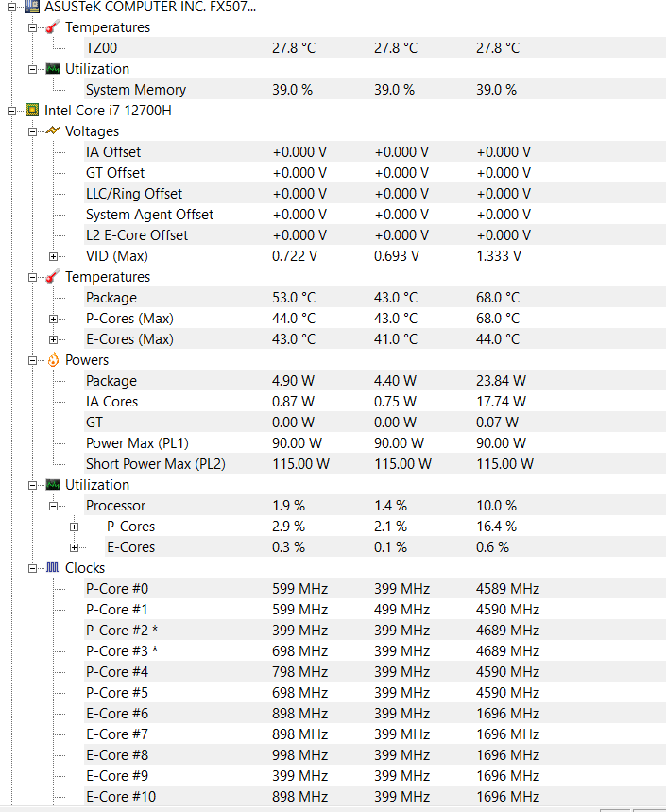Image resolution: width=666 pixels, height=812 pixels.
Task: Collapse the Processor utilization node
Action: tap(54, 506)
